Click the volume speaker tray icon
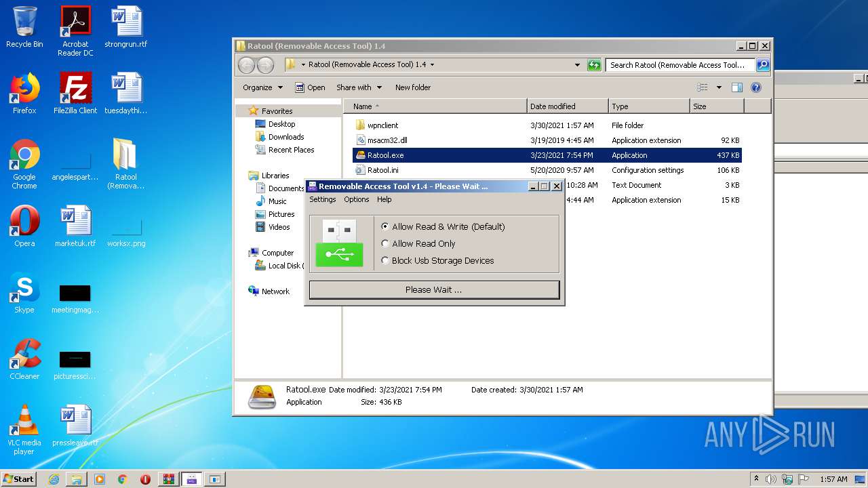Viewport: 868px width, 488px height. (770, 479)
